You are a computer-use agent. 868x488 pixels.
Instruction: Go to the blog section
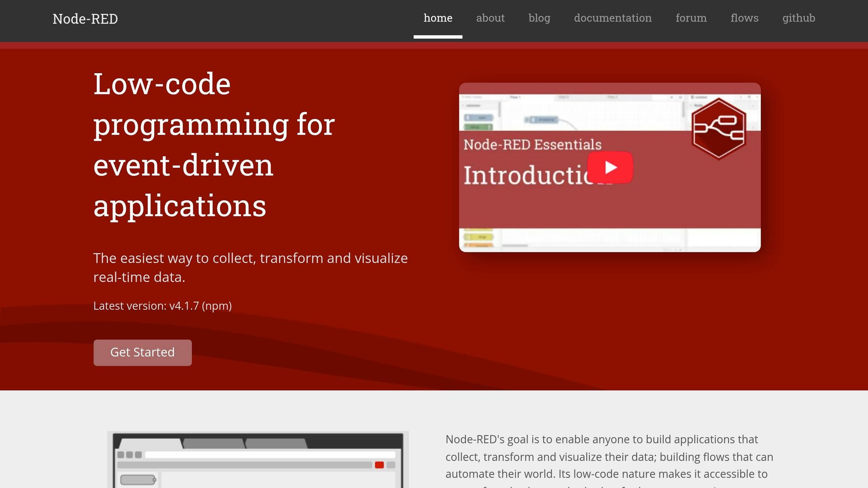(x=539, y=18)
